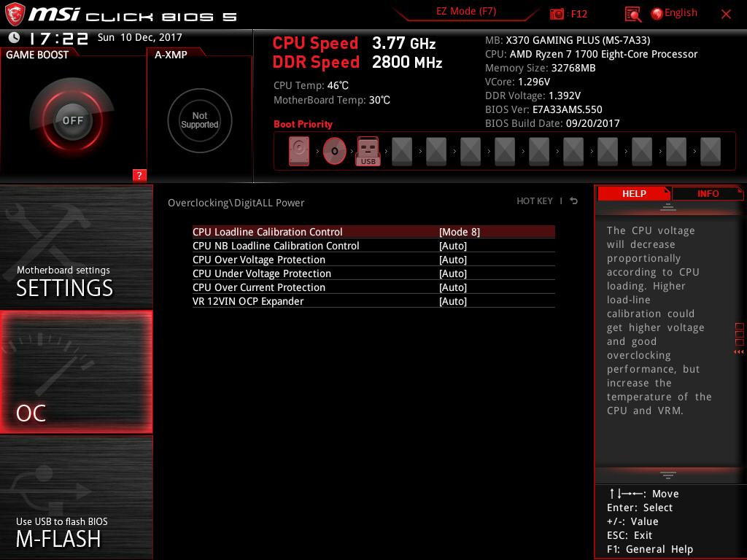Viewport: 747px width, 560px height.
Task: Click the help panel collapse arrows
Action: (x=738, y=352)
